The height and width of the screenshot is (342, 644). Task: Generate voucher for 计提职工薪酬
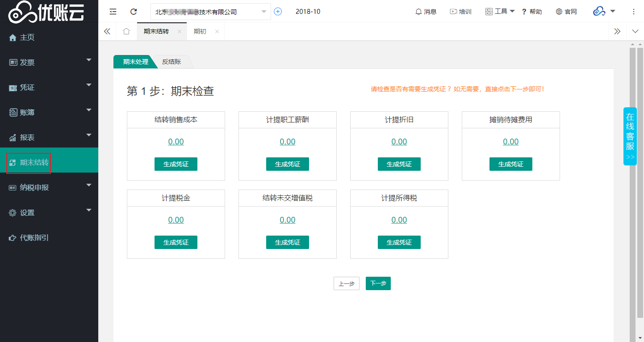point(288,164)
